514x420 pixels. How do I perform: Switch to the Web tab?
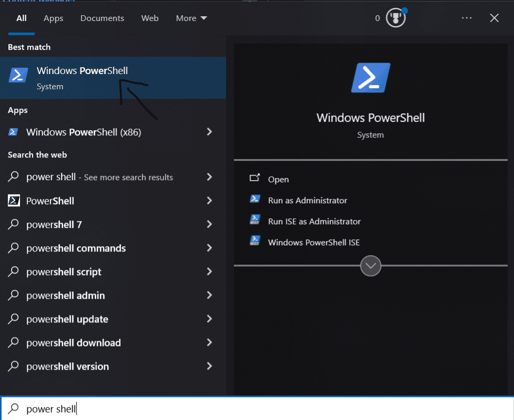150,18
